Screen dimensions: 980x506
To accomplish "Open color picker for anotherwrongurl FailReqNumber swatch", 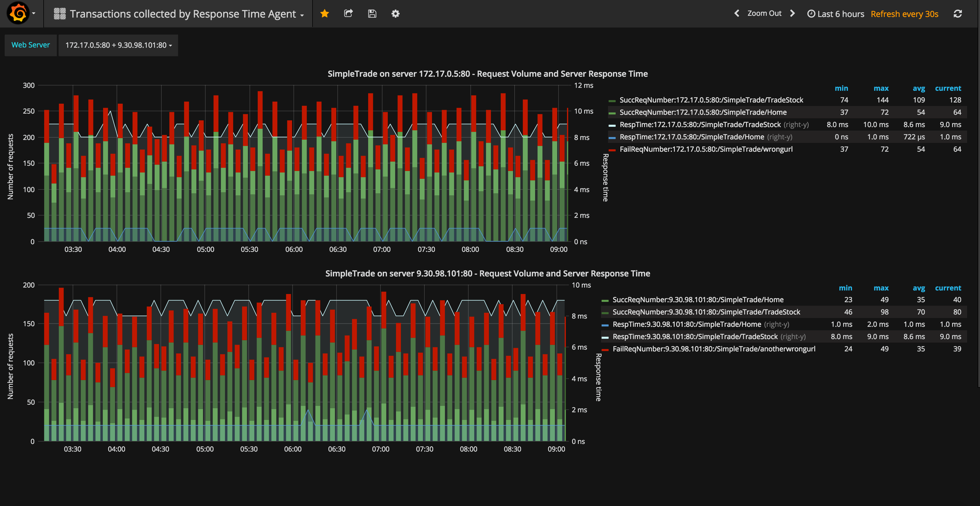I will click(605, 350).
